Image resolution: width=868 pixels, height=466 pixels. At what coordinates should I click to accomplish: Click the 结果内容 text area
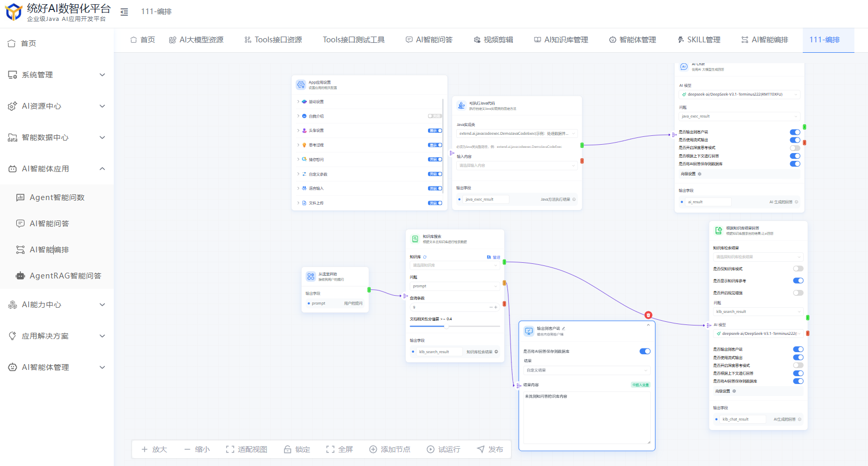coord(587,418)
